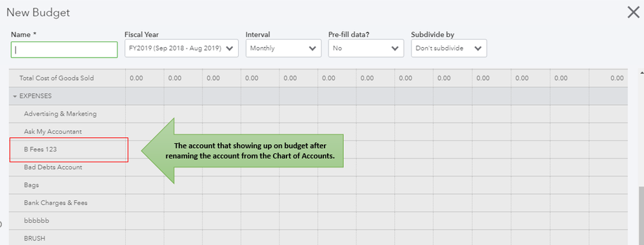Click first month cell for Bank Charges & Fees

145,202
